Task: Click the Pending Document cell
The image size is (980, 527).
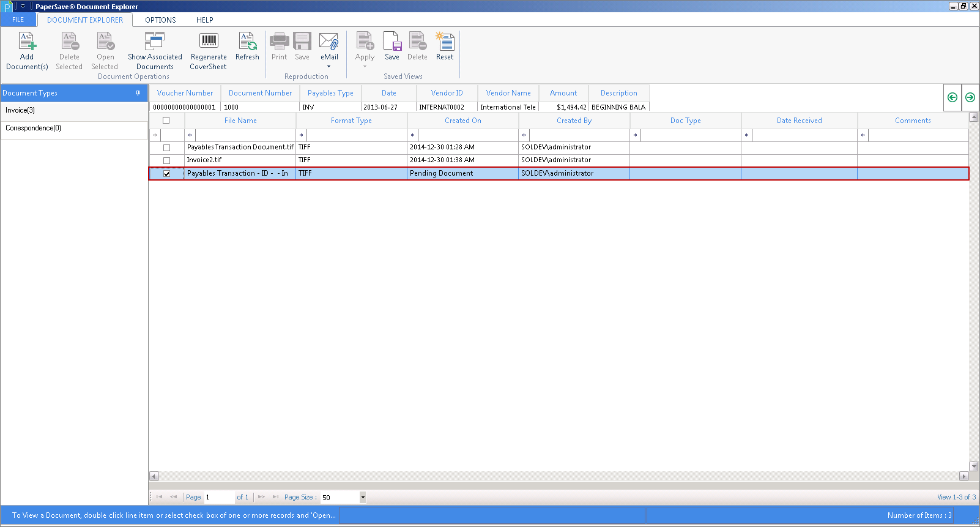Action: (463, 174)
